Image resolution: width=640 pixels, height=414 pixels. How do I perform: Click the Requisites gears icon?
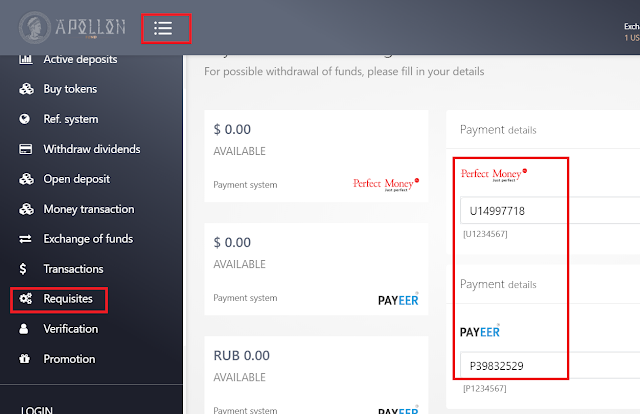(x=25, y=298)
